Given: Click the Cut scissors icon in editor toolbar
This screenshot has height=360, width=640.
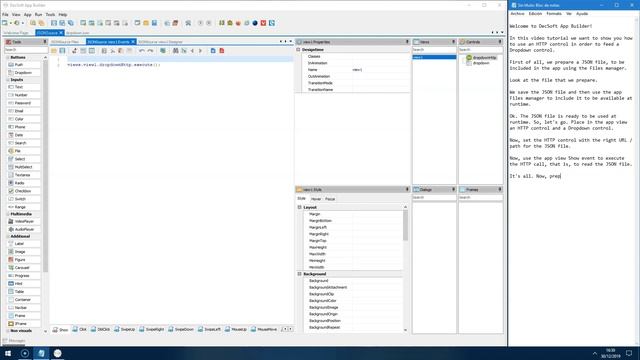Looking at the screenshot, I should 113,51.
